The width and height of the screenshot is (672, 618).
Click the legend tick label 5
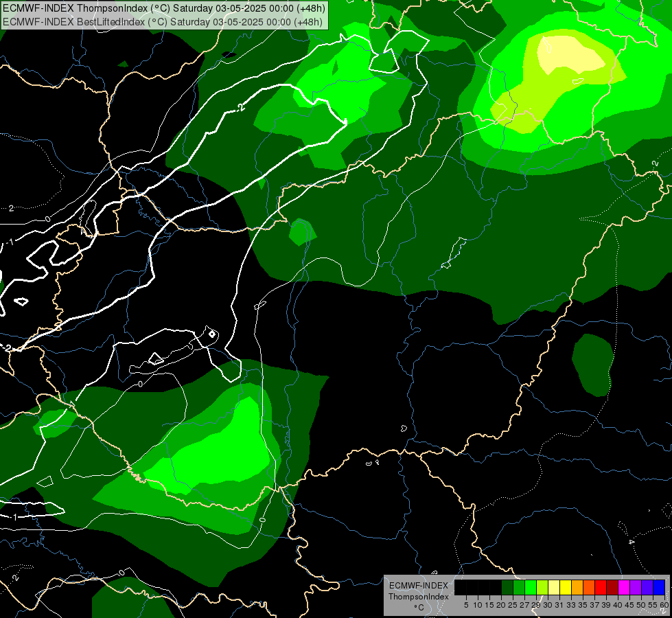coord(466,605)
